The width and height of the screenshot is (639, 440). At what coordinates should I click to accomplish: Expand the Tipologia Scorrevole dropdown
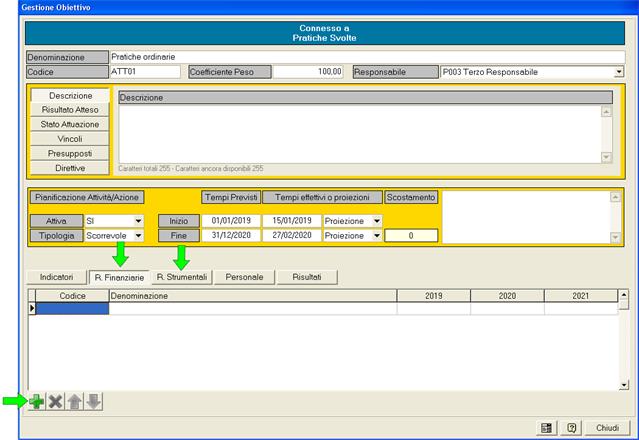138,235
